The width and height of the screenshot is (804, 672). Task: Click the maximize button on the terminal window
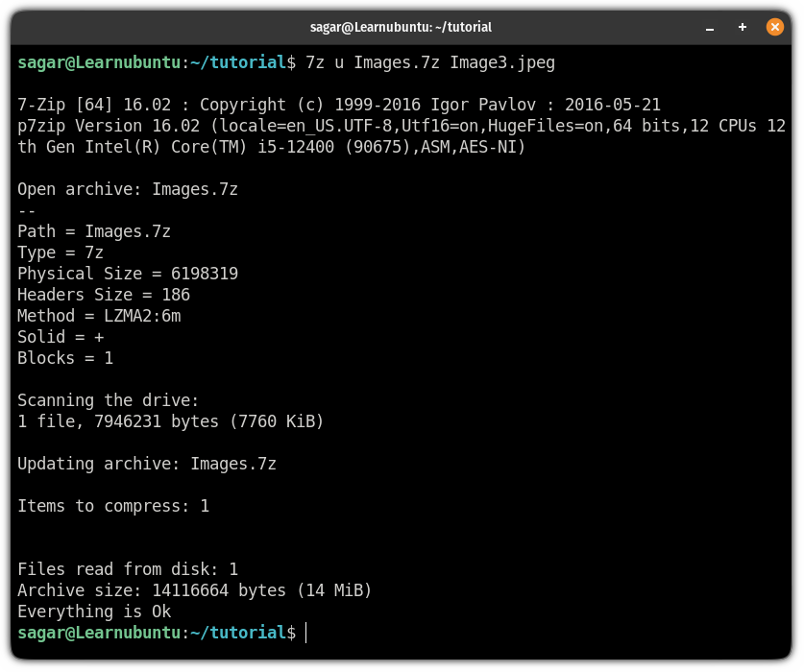[742, 27]
